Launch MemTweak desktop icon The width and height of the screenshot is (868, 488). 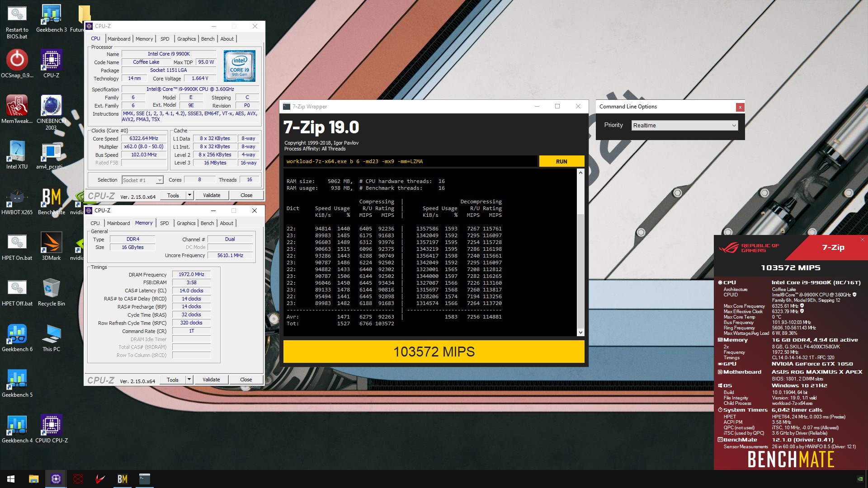[x=17, y=109]
